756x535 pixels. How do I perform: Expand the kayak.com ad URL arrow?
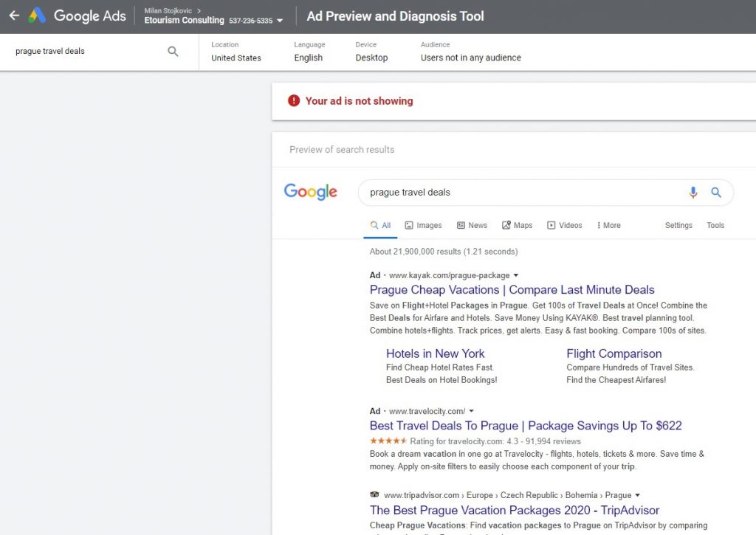coord(516,275)
